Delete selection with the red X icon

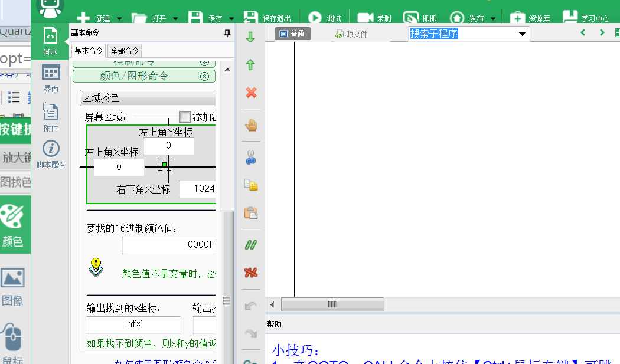(x=251, y=93)
